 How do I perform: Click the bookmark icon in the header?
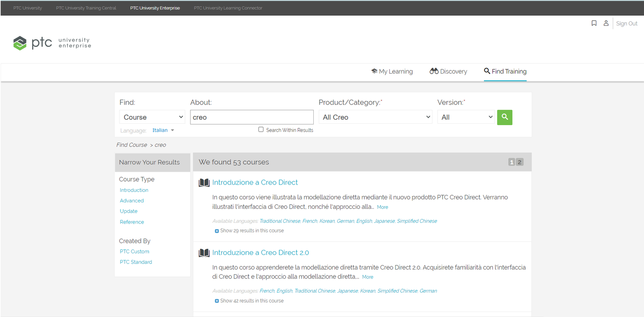[x=594, y=23]
